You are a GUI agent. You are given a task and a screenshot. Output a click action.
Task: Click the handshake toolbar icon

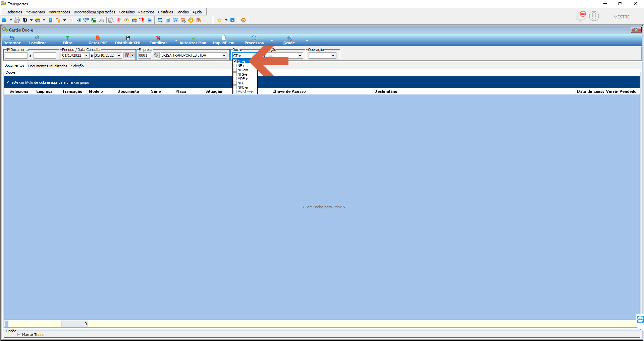[x=86, y=20]
